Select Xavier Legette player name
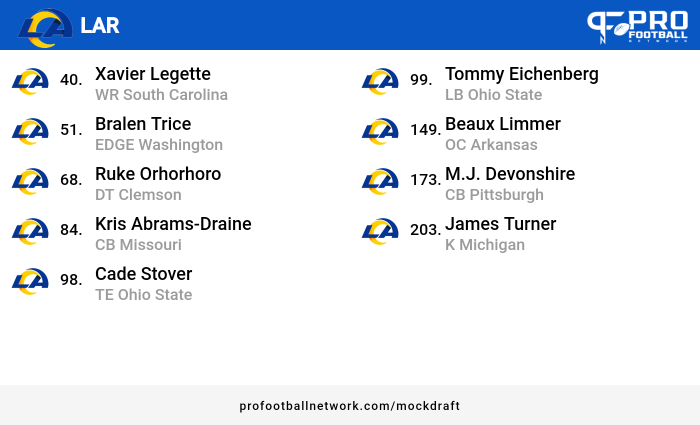700x425 pixels. click(x=153, y=74)
